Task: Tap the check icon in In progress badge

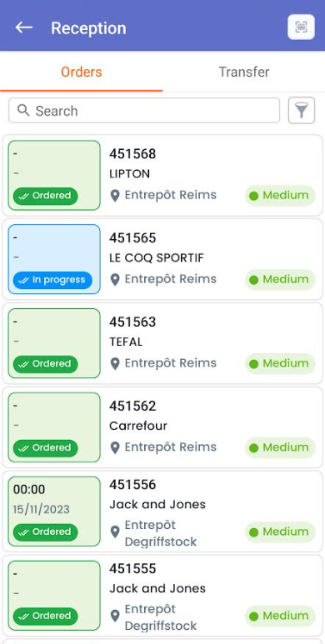Action: pos(24,280)
